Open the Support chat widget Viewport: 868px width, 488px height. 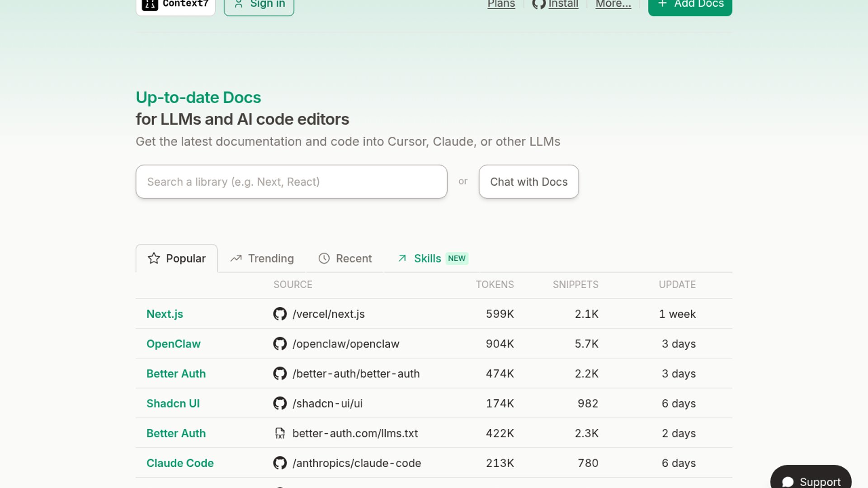tap(811, 481)
